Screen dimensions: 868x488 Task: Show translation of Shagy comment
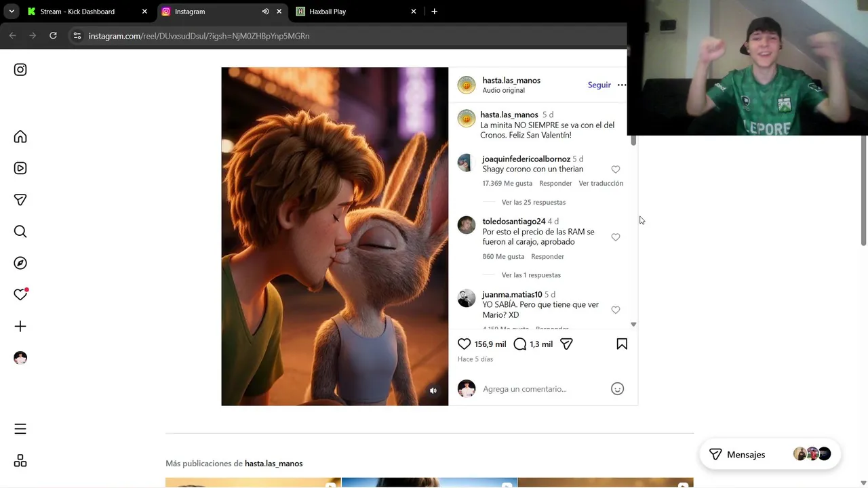601,184
